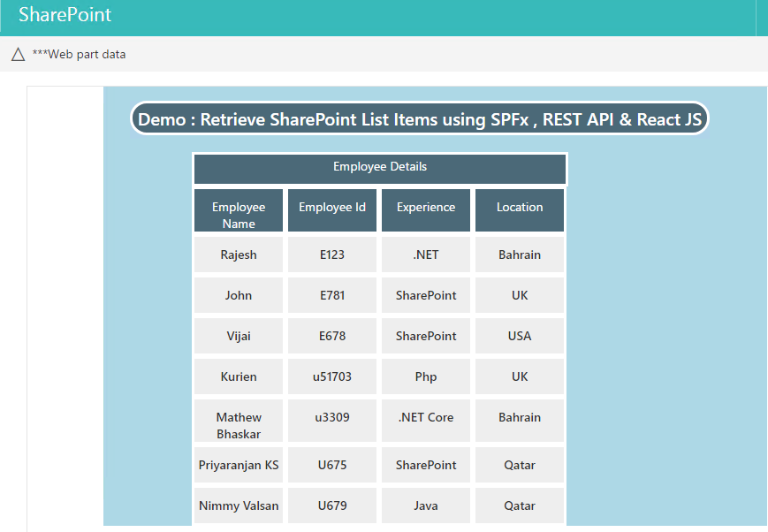Select the Vijai name cell
This screenshot has height=532, width=768.
(x=239, y=337)
